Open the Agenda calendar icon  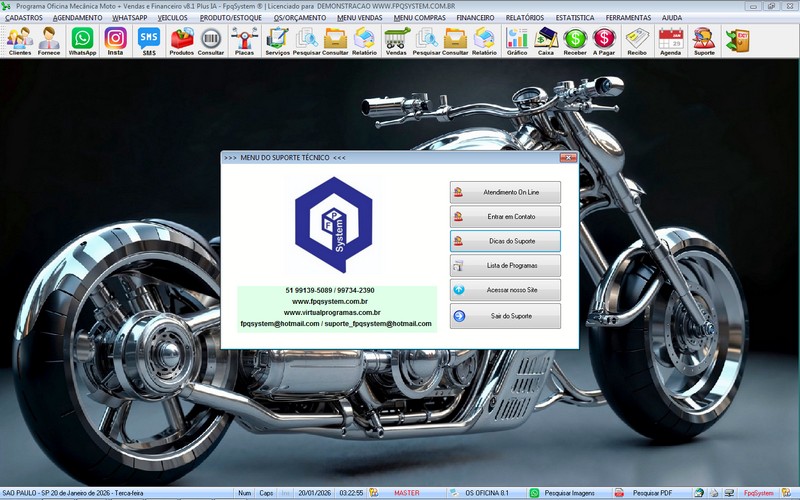670,41
